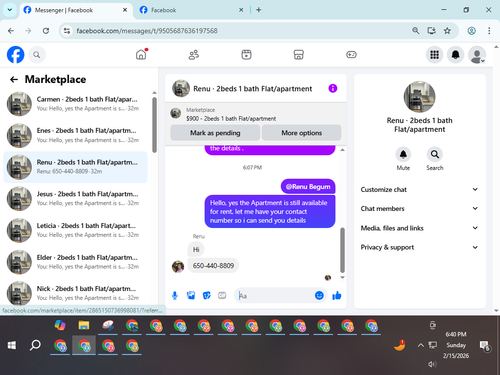Open the browser zoom magnifier icon

(x=416, y=31)
